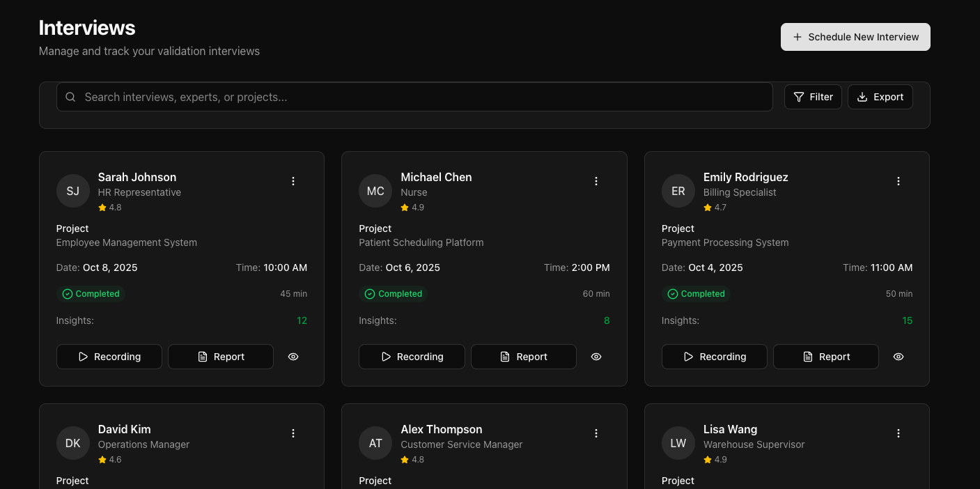
Task: Open Alex Thompson's three-dot menu
Action: 596,433
